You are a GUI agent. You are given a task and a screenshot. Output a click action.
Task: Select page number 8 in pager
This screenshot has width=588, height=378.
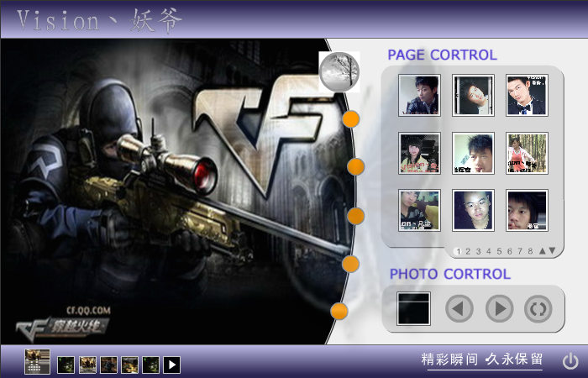point(530,251)
